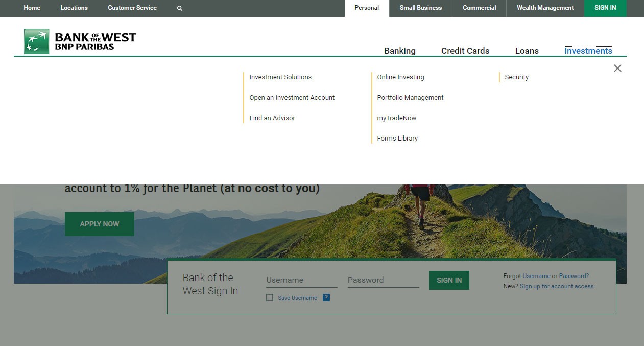Viewport: 644px width, 346px height.
Task: Click the Bank of the West logo
Action: (x=80, y=41)
